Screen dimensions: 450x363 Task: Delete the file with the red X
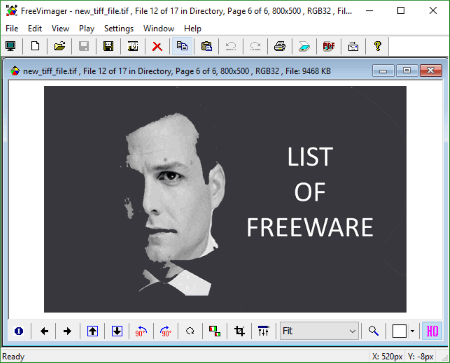click(x=157, y=46)
